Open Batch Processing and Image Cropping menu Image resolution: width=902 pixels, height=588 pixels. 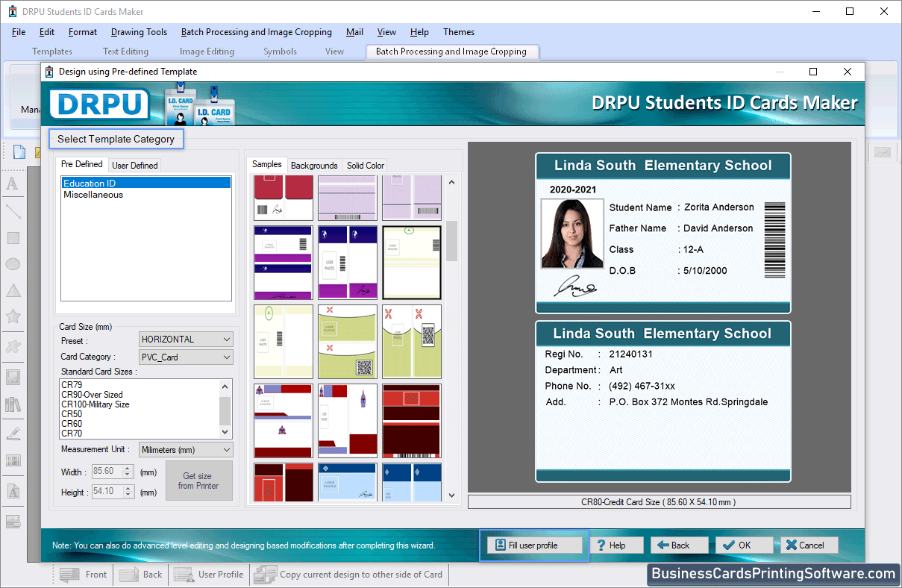[257, 32]
